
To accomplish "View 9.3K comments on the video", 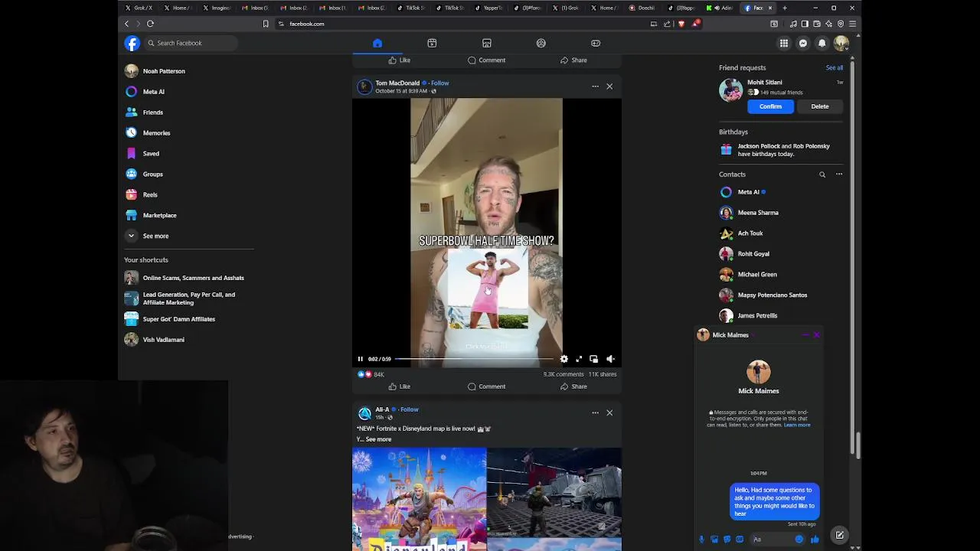I will [x=563, y=374].
